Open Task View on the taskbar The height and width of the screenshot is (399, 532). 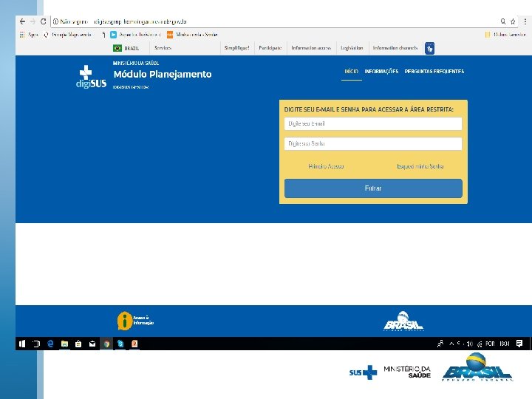pos(36,344)
